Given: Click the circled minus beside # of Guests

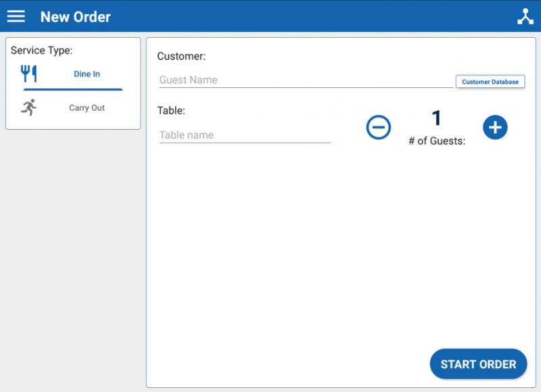Looking at the screenshot, I should point(379,127).
